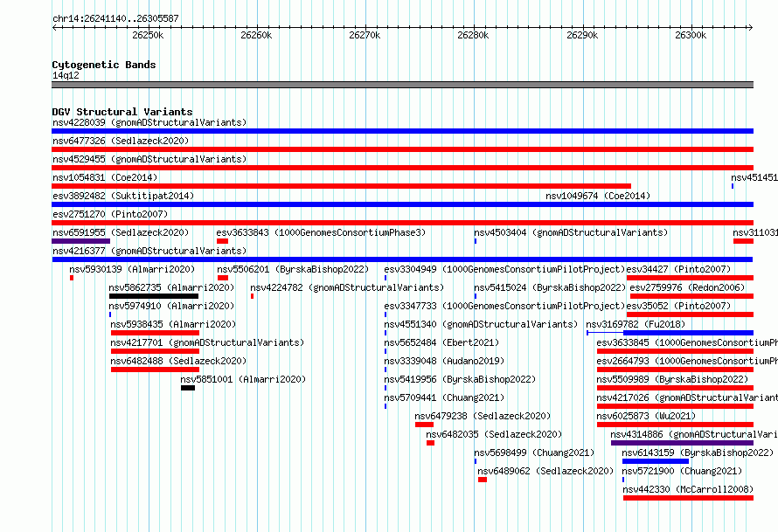The height and width of the screenshot is (532, 778).
Task: Click nsv5652484 (Ebert2021) label
Action: 441,342
